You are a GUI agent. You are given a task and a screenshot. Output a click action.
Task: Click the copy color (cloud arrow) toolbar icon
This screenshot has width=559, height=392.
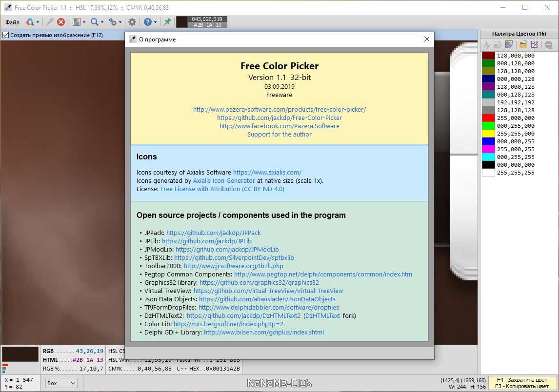(30, 22)
